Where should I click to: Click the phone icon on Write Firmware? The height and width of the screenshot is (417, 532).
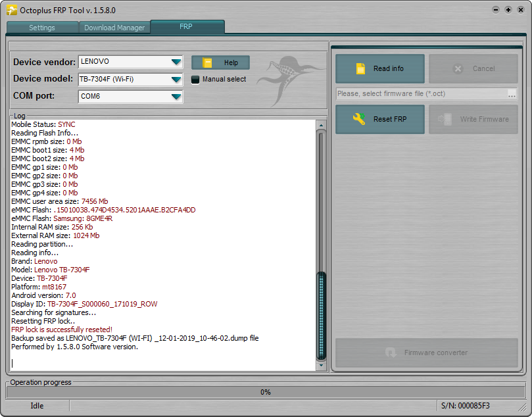click(445, 119)
